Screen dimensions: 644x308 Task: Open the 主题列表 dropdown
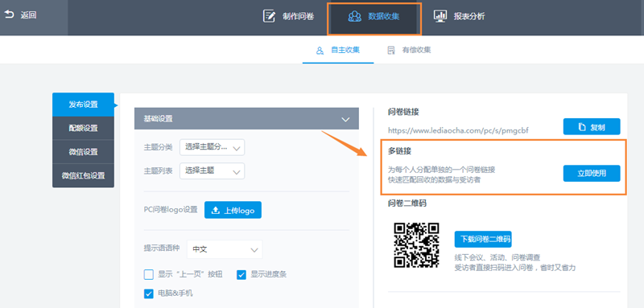[x=212, y=171]
